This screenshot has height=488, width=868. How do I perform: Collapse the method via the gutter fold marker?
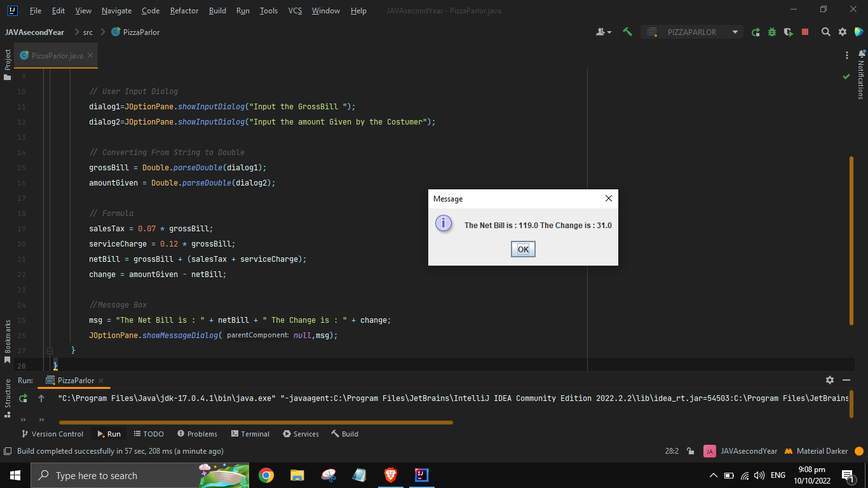click(x=50, y=350)
